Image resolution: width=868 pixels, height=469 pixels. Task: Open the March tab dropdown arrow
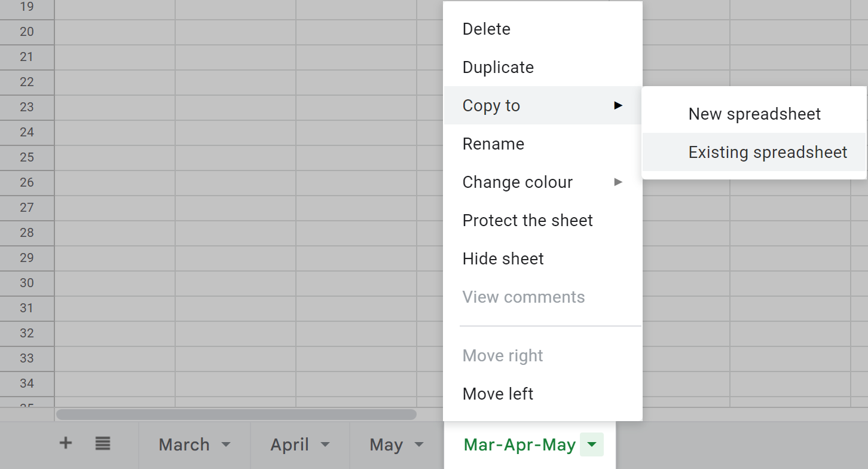click(226, 444)
